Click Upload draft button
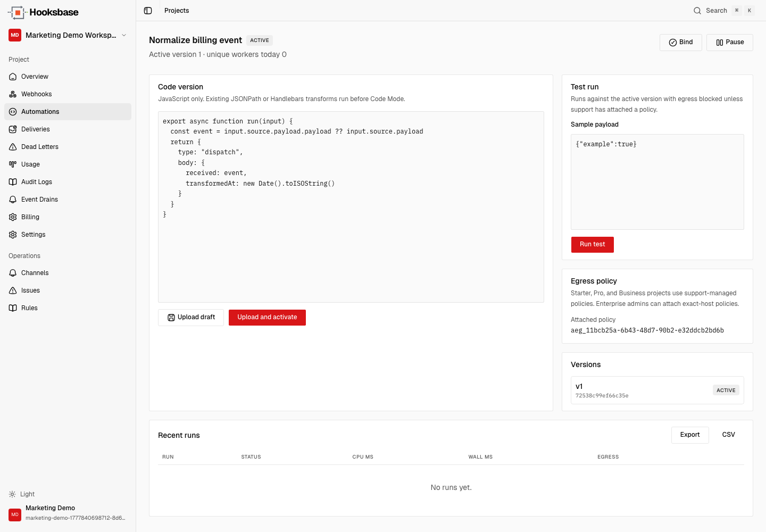 pyautogui.click(x=191, y=318)
